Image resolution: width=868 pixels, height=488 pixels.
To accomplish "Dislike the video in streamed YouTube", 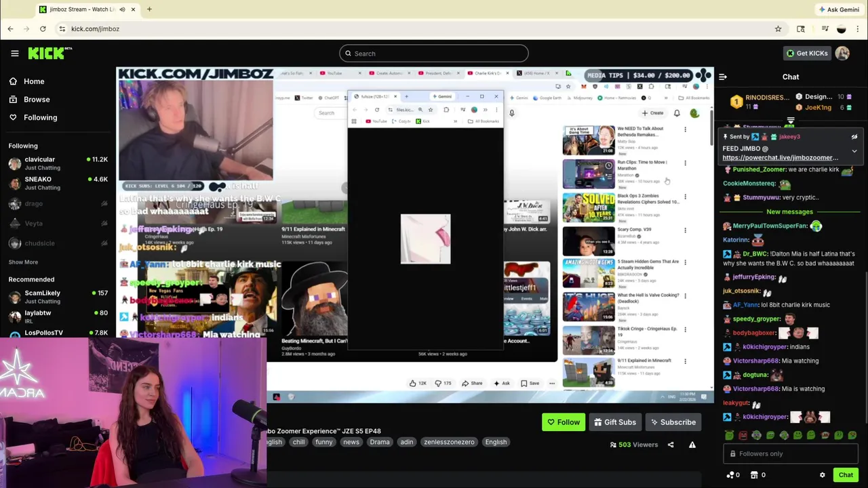I will click(x=442, y=383).
